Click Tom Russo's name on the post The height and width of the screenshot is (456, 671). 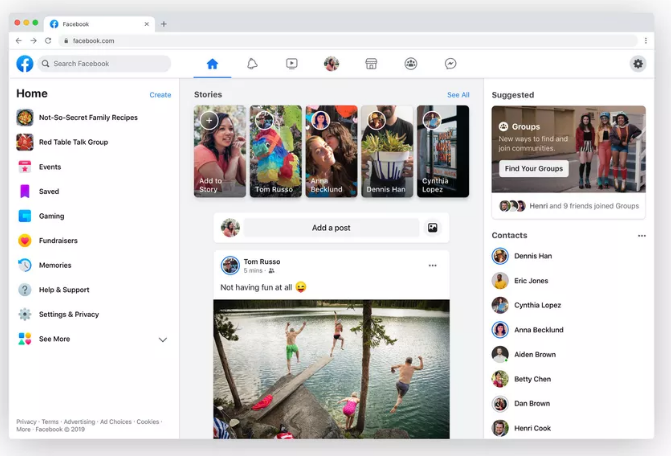click(262, 261)
